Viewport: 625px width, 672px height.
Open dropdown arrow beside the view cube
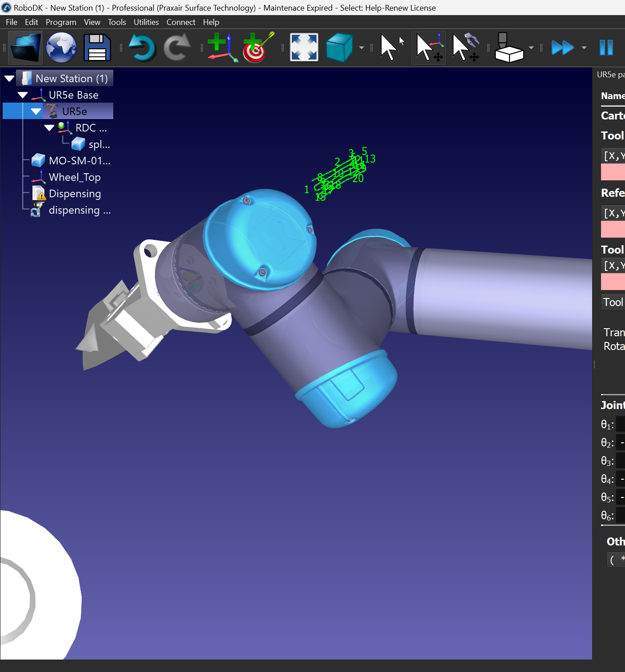362,48
